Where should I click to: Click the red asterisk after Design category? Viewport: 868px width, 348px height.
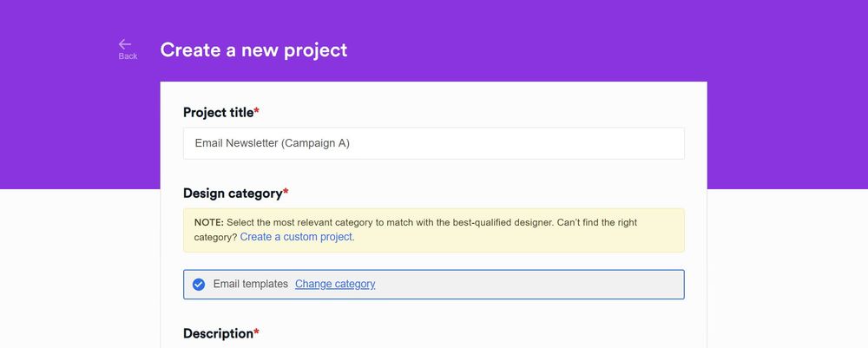pos(286,193)
